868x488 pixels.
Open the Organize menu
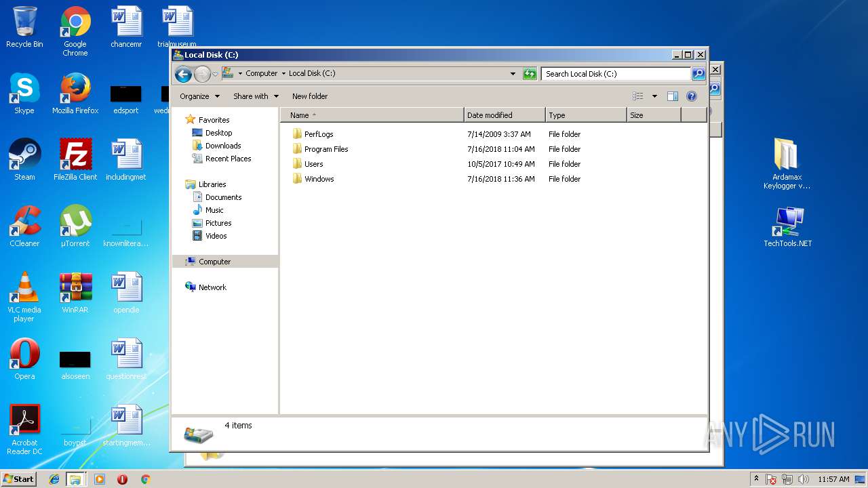click(x=199, y=96)
